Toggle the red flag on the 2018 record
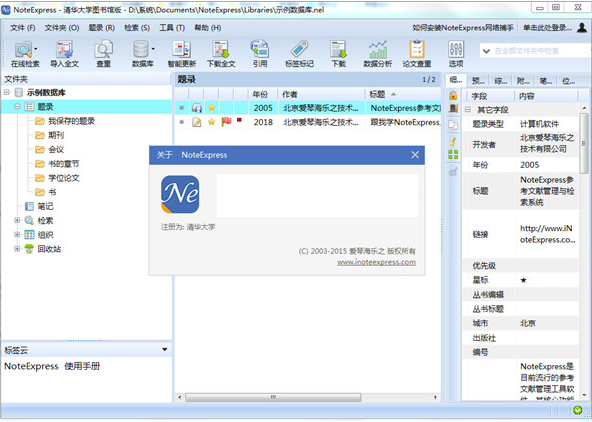592x422 pixels. tap(226, 122)
